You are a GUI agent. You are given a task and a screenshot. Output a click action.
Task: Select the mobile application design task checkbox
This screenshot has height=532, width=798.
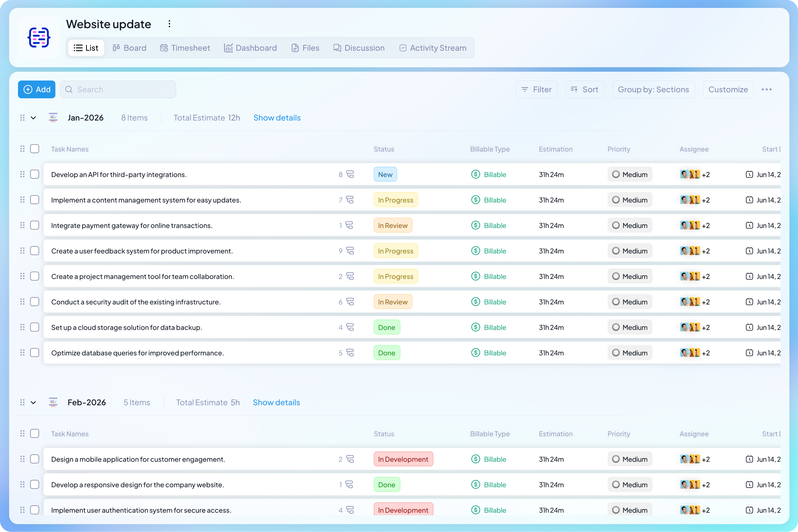pyautogui.click(x=35, y=459)
